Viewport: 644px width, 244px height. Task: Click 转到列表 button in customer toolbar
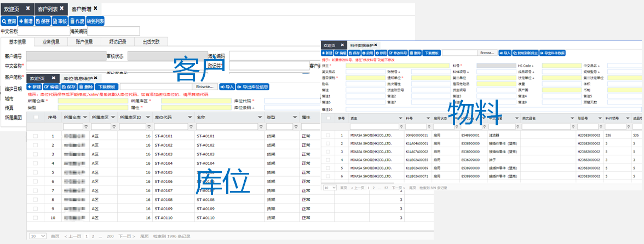coord(95,21)
